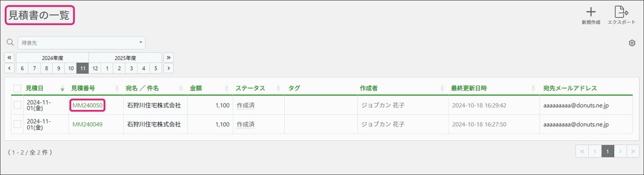Viewport: 644px width, 175px height.
Task: Go to previous month with single-left arrow
Action: 9,68
